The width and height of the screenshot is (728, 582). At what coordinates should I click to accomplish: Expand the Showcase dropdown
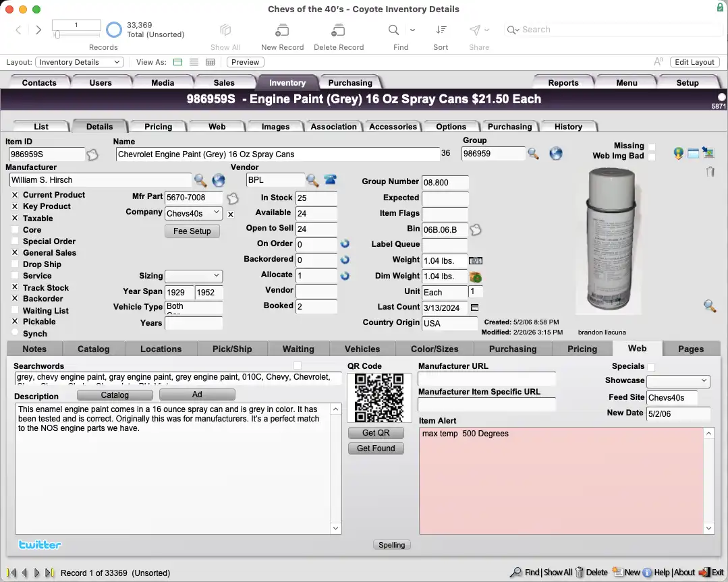pyautogui.click(x=678, y=380)
